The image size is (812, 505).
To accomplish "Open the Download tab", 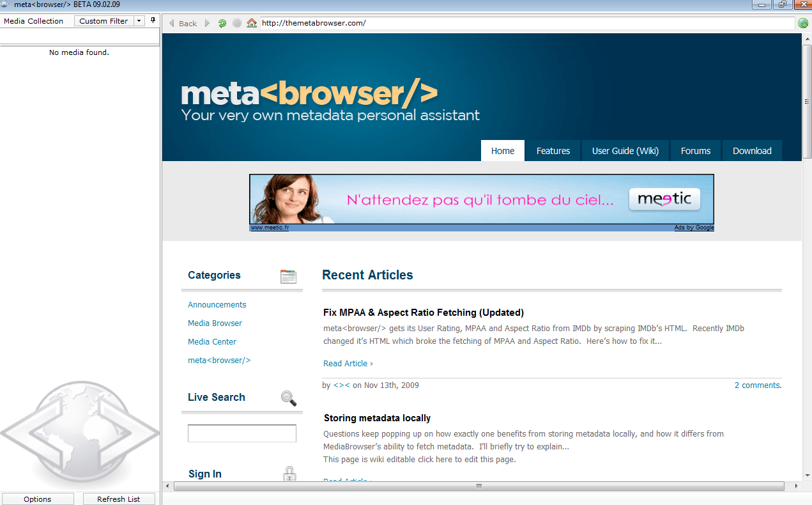I will coord(752,151).
